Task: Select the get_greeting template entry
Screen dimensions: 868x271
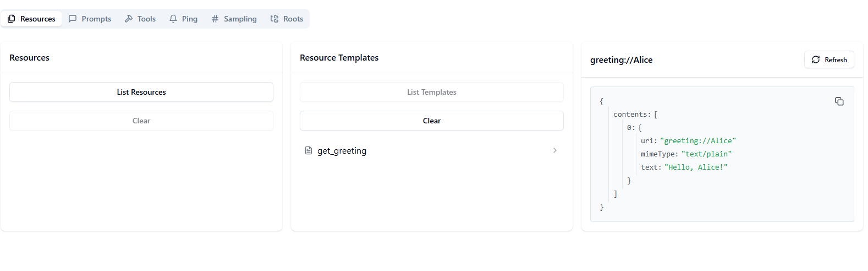Action: (432, 150)
